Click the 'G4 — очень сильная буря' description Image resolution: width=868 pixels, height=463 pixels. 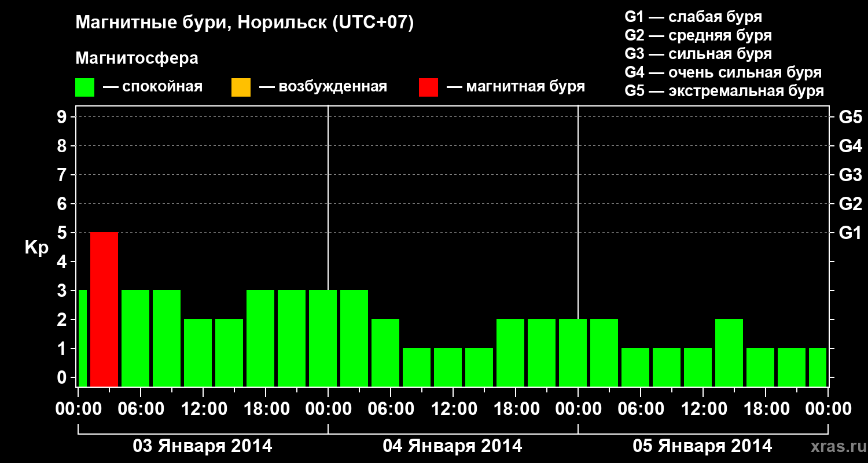click(723, 72)
